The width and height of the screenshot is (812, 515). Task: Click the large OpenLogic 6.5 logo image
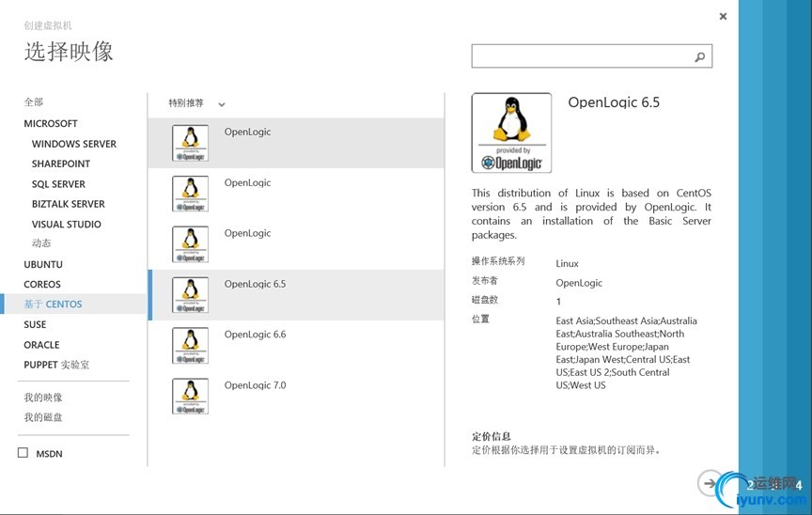[511, 133]
